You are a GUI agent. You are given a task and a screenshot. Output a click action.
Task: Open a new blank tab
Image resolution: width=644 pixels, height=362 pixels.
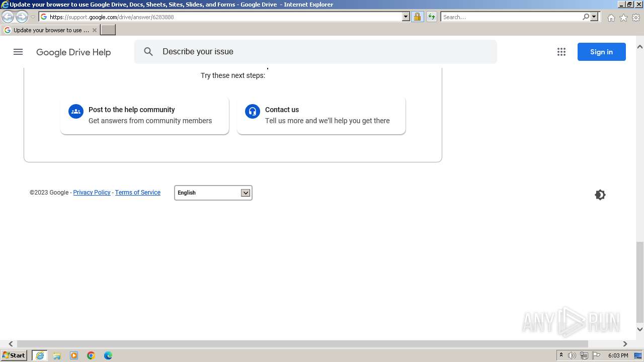(x=108, y=30)
